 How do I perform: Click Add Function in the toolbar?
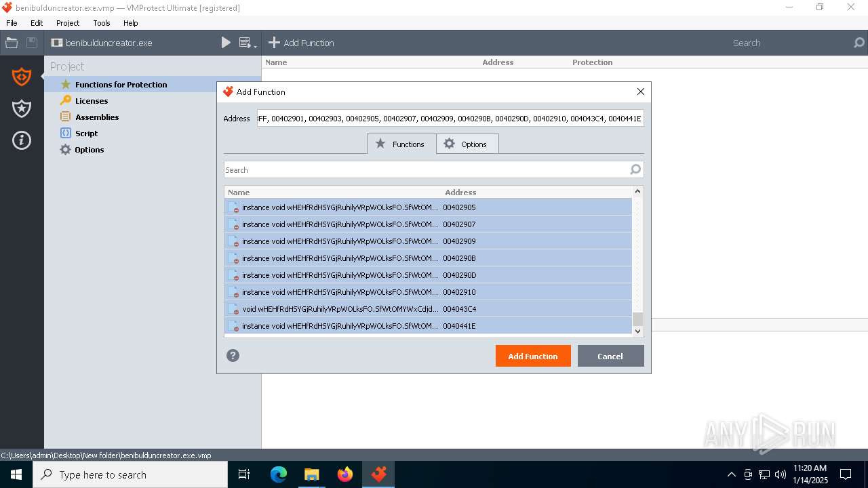pyautogui.click(x=301, y=43)
